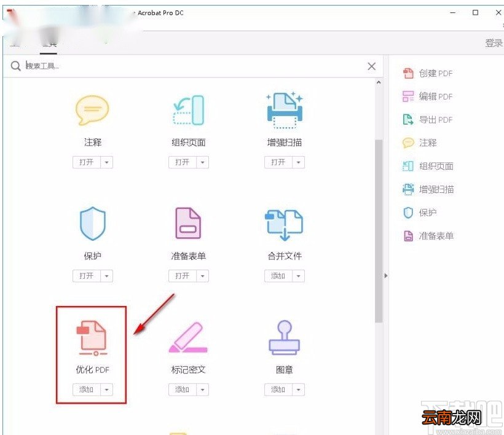Open the 注释 comment tool icon in grid
Screen dimensions: 504x435
coord(92,110)
